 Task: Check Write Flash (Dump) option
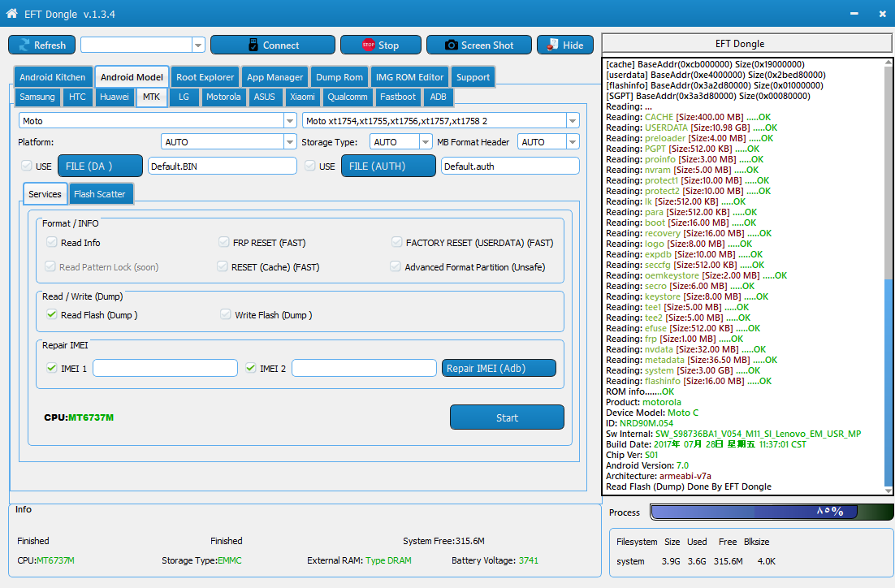pyautogui.click(x=226, y=314)
